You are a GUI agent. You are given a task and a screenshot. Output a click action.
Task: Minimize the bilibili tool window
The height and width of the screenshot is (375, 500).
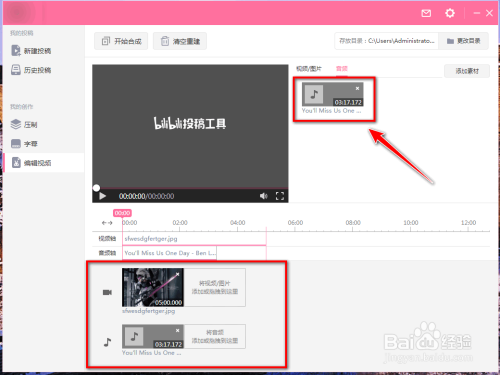pos(477,13)
